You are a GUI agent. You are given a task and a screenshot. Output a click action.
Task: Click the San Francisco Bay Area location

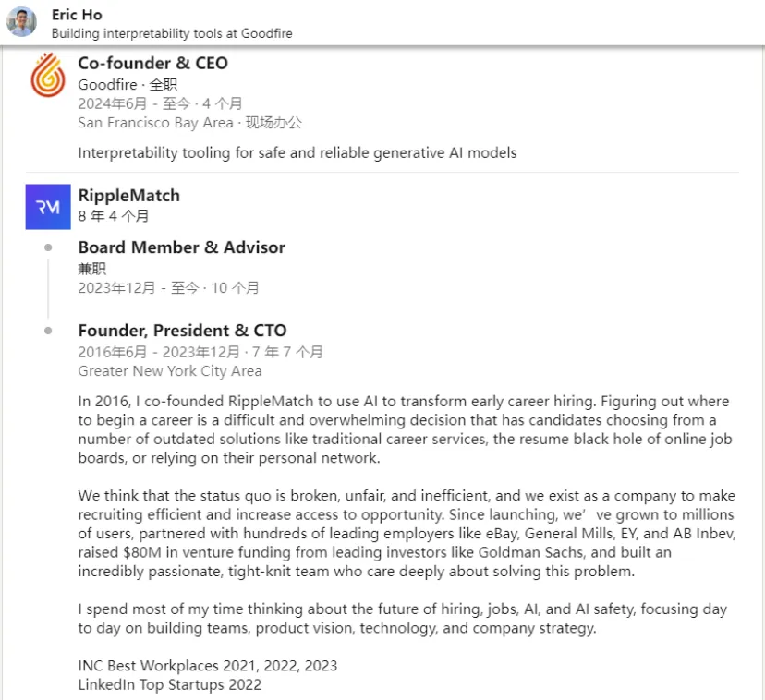(155, 123)
